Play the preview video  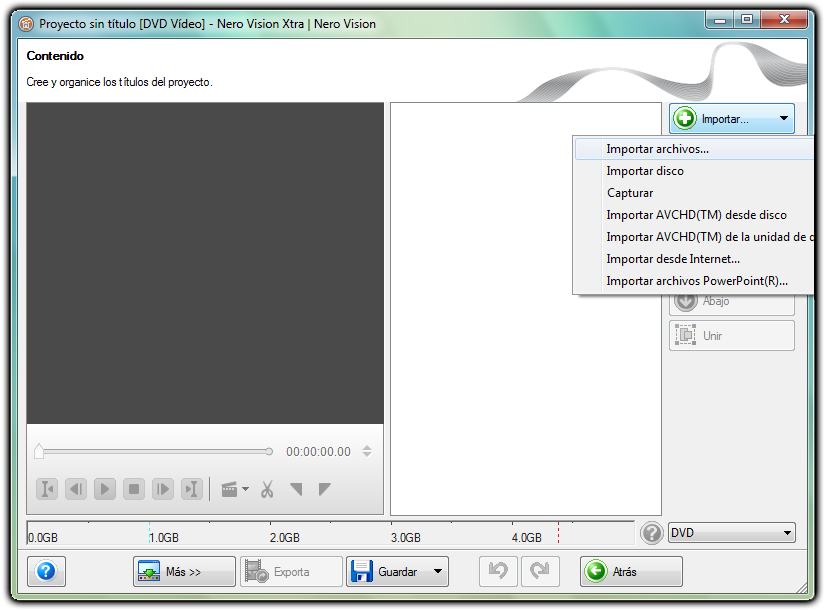coord(105,489)
